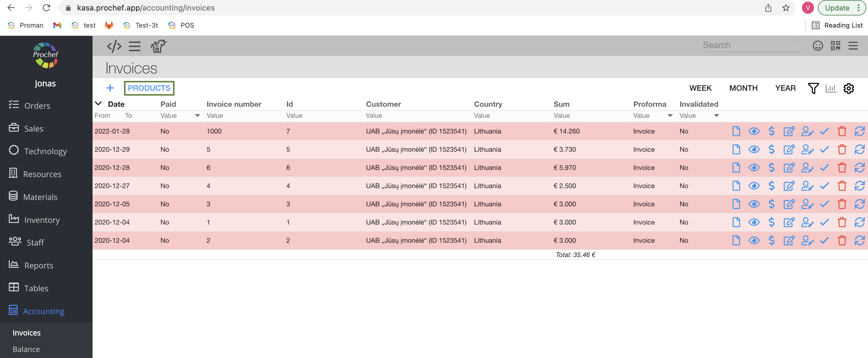
Task: Expand the Invalidated filter dropdown
Action: (716, 116)
